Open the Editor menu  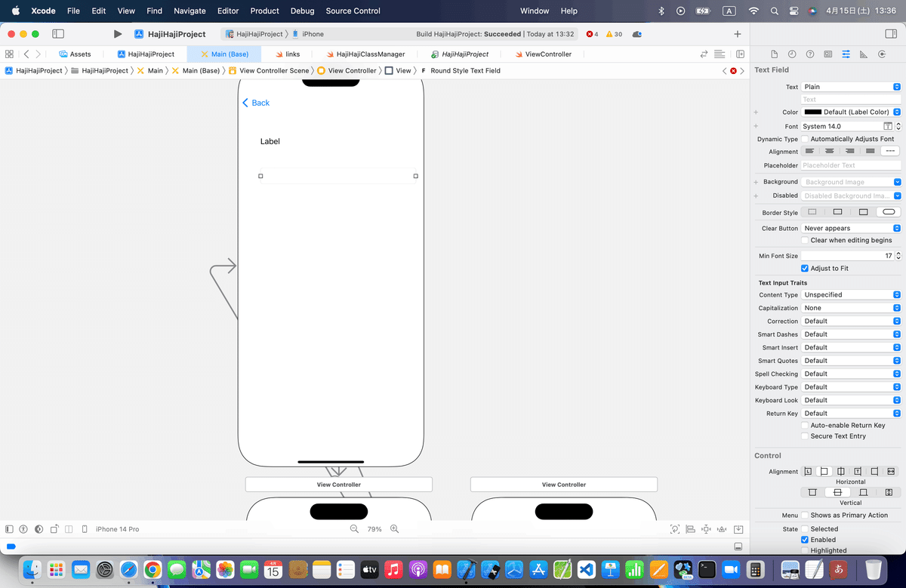point(228,11)
